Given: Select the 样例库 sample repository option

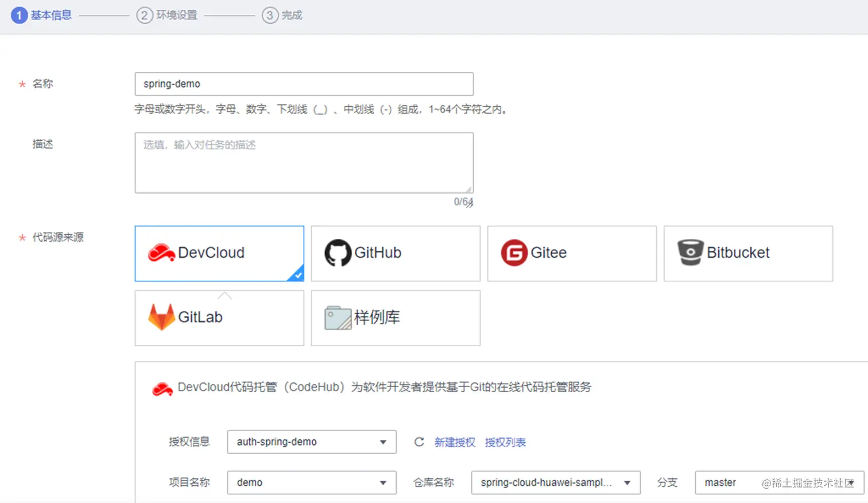Looking at the screenshot, I should click(396, 318).
